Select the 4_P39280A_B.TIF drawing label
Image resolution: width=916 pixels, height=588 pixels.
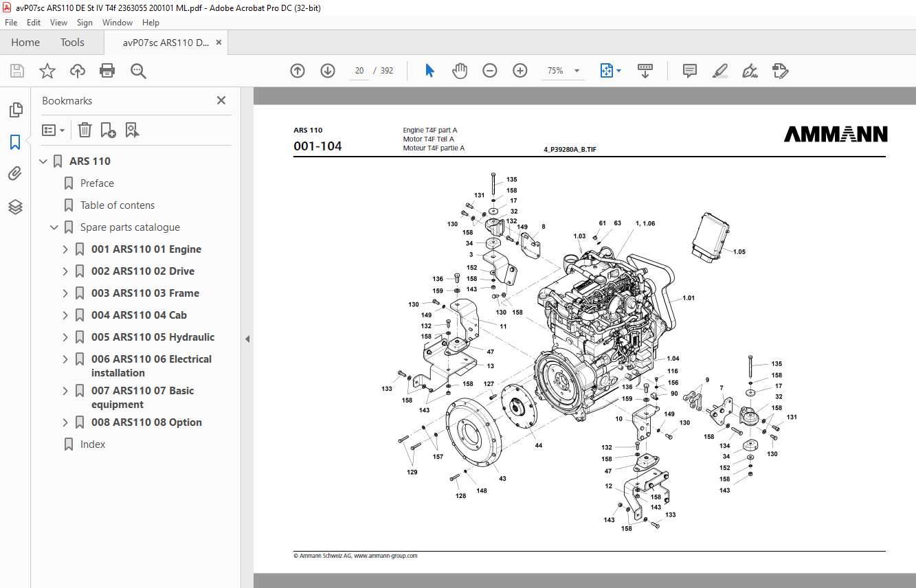(x=570, y=149)
